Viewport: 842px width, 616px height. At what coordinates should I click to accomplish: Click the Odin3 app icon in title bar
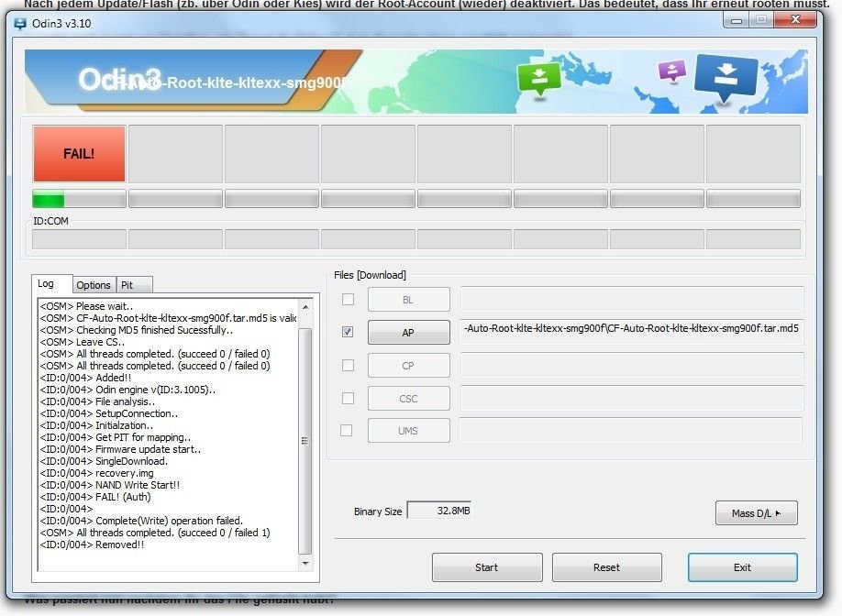pos(20,24)
